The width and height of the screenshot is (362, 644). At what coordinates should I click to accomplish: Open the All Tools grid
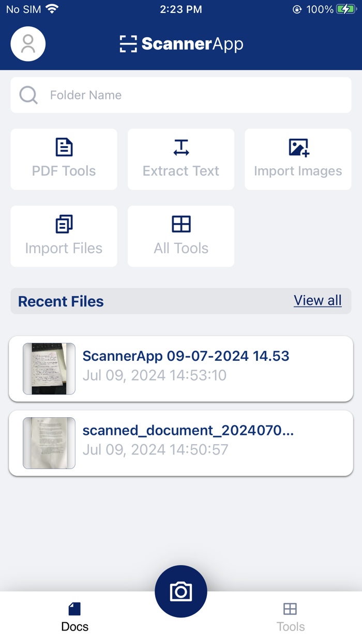click(180, 236)
